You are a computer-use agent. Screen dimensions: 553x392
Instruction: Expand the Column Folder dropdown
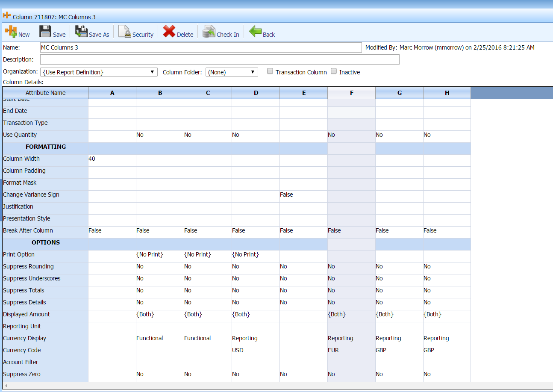[232, 72]
